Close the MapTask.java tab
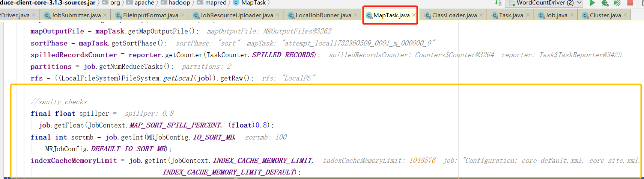The height and width of the screenshot is (179, 644). [414, 15]
